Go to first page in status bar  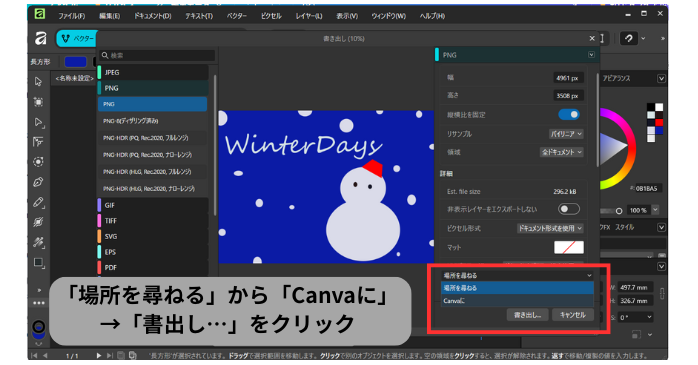coord(35,355)
